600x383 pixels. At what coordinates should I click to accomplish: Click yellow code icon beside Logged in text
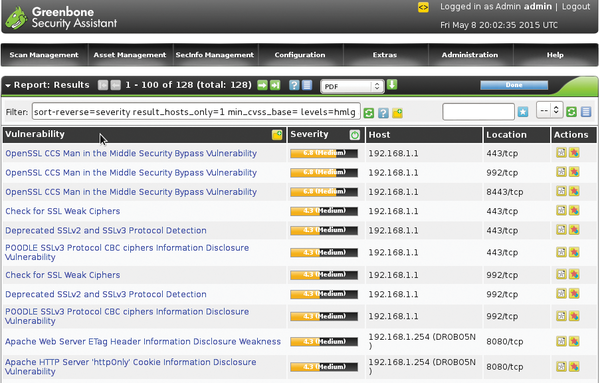tap(423, 7)
